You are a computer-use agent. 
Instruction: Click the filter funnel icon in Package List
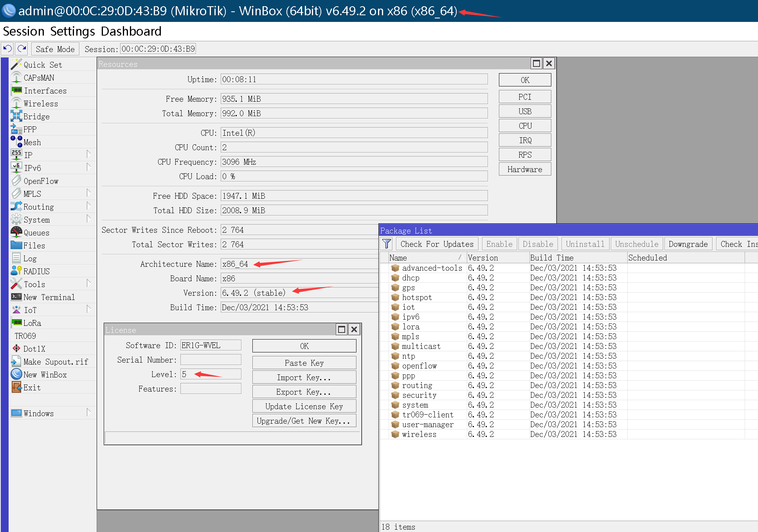tap(387, 244)
